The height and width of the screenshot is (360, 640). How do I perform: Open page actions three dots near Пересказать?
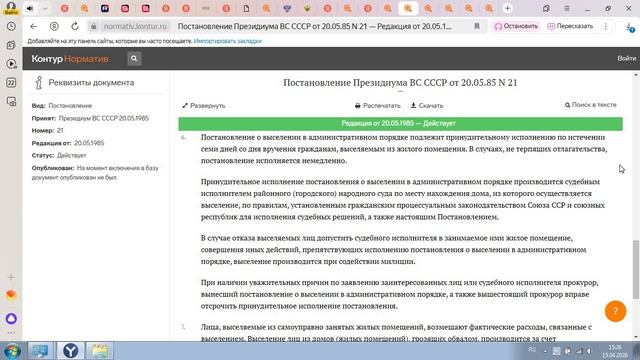606,27
